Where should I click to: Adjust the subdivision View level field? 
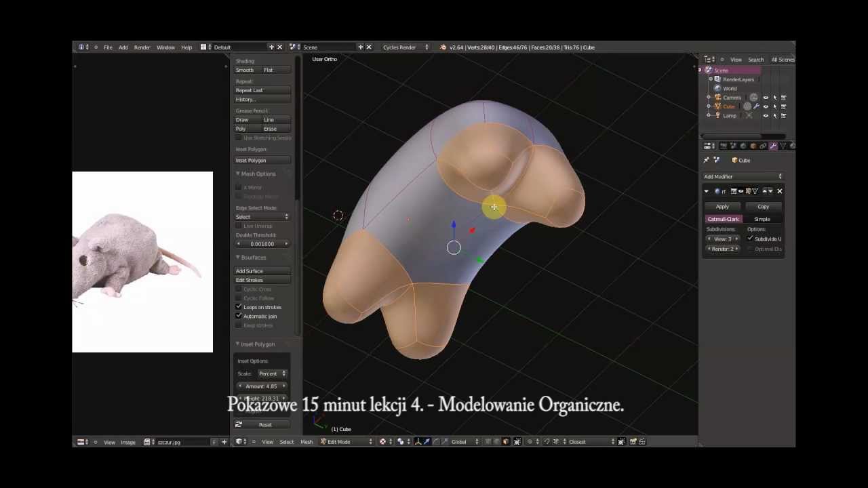click(724, 239)
